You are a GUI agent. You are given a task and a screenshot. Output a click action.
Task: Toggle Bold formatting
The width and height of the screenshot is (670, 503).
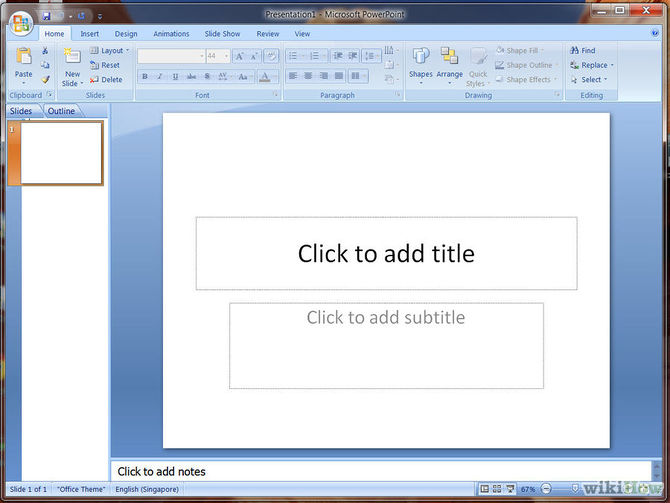pos(145,77)
